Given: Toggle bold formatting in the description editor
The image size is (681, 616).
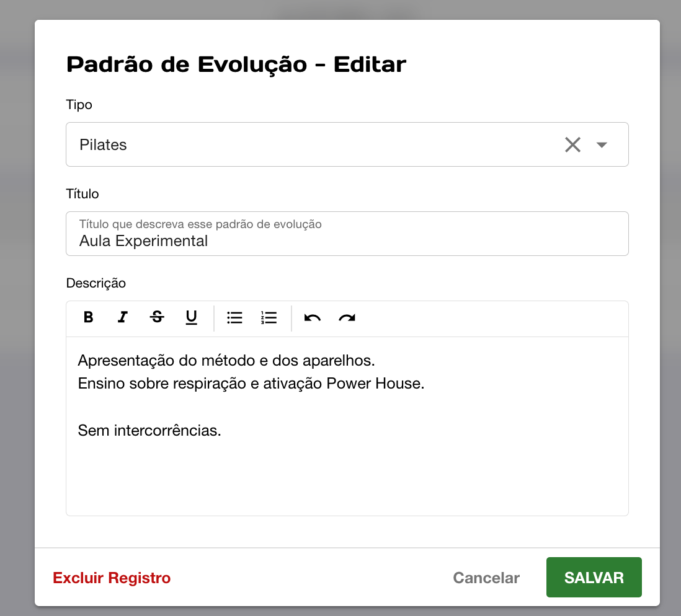Looking at the screenshot, I should [x=89, y=318].
